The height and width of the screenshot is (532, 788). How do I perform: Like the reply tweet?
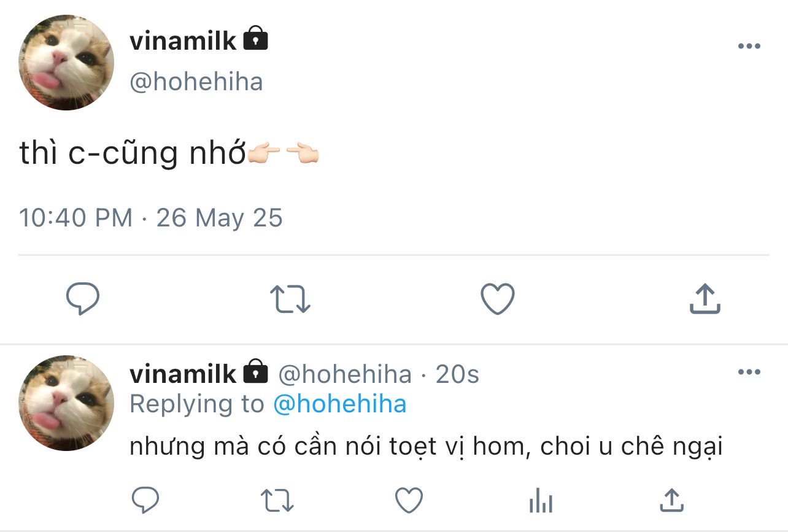[409, 501]
